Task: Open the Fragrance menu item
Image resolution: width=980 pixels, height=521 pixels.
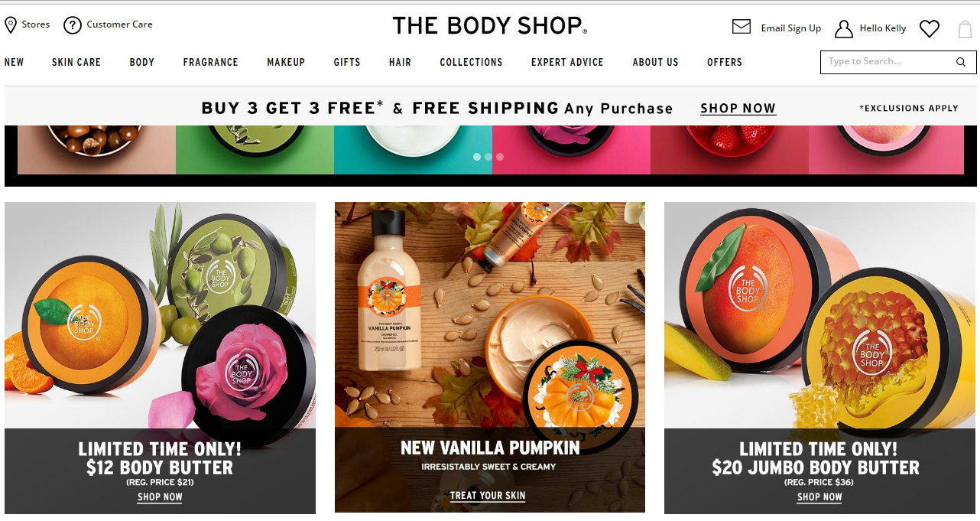Action: (210, 62)
